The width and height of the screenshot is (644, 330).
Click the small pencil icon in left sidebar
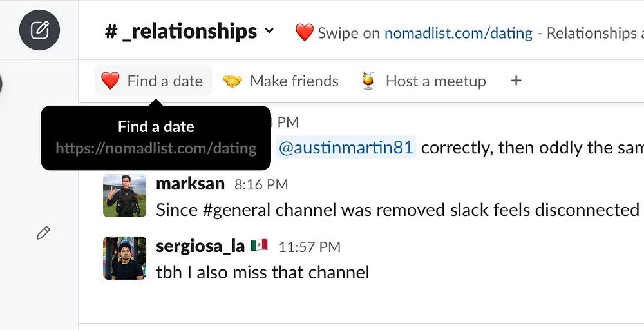point(43,233)
